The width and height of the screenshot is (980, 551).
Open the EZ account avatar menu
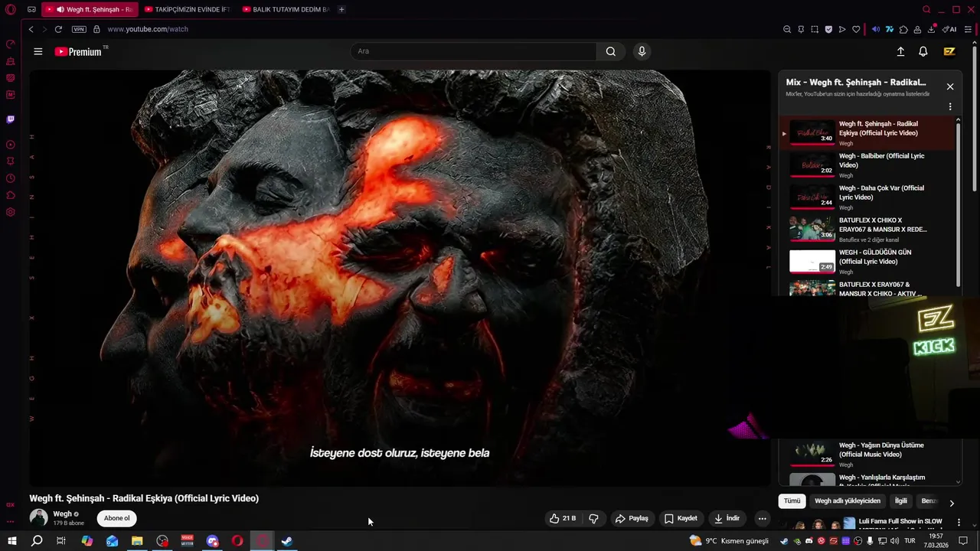click(x=949, y=51)
